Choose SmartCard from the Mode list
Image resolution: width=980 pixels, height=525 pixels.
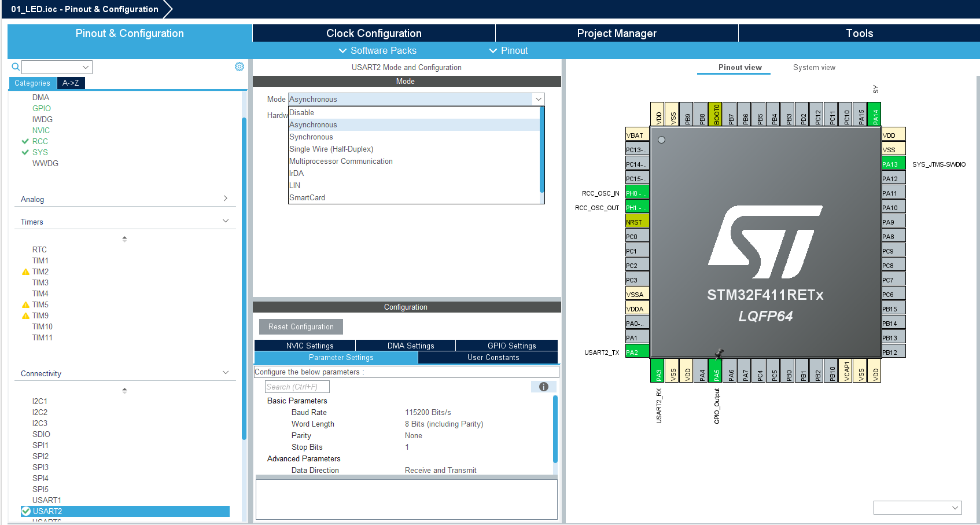(414, 197)
